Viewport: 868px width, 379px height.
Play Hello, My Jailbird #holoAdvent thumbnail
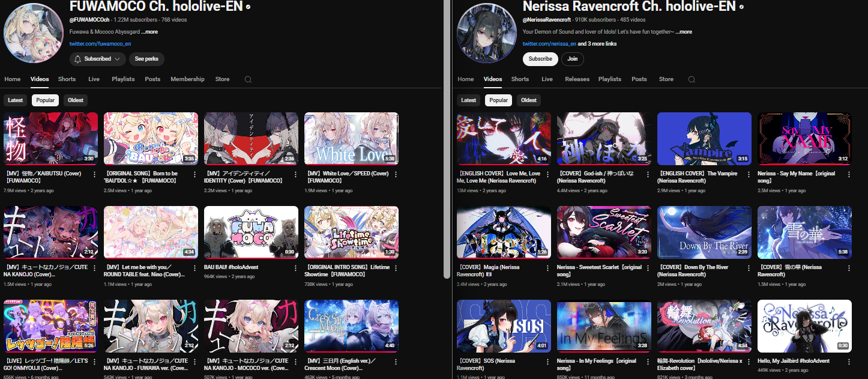(x=804, y=326)
